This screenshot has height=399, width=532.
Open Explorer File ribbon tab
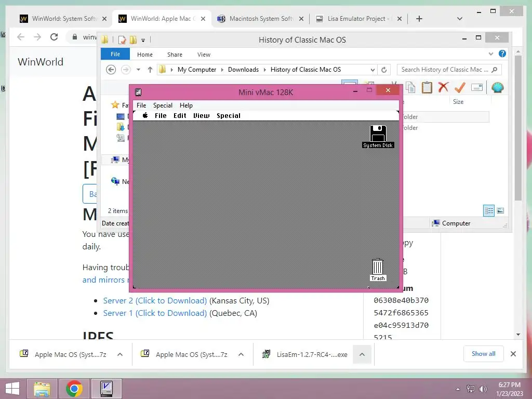tap(115, 54)
